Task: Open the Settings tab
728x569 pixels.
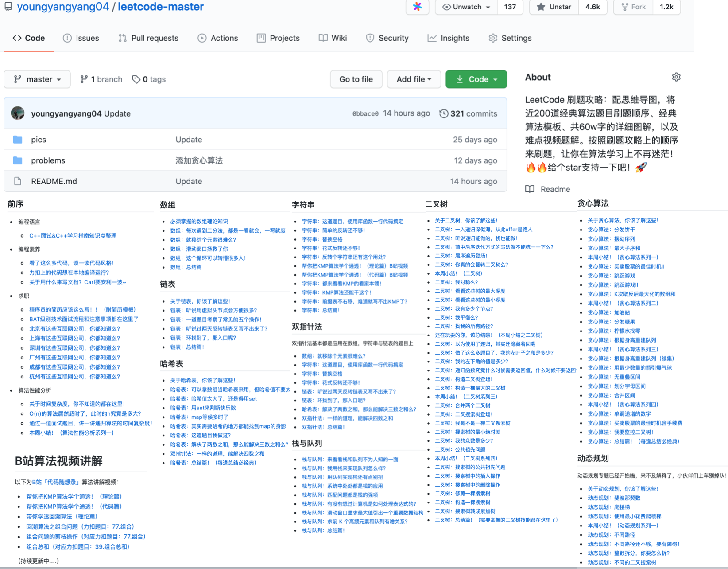Action: point(510,38)
